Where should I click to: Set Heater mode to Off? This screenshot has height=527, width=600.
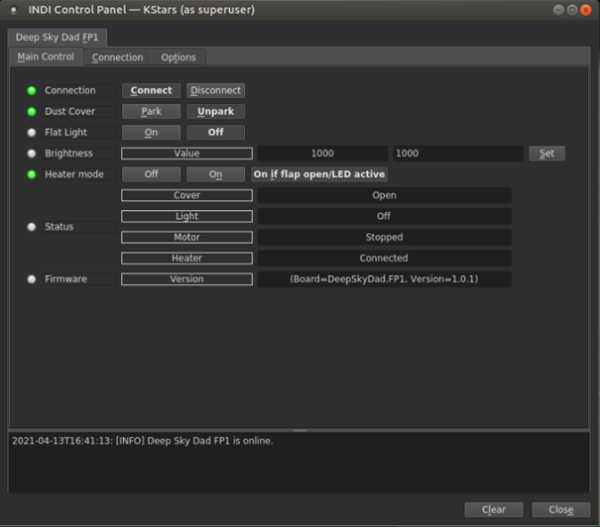pos(151,174)
